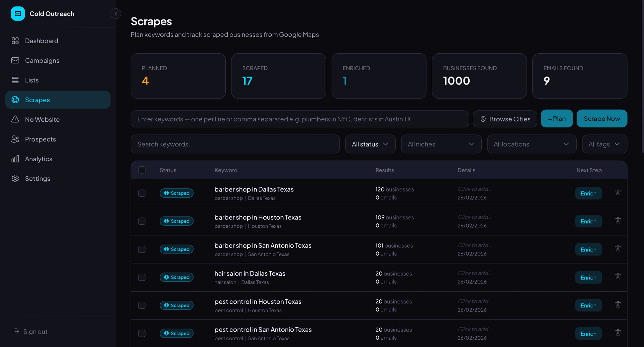The height and width of the screenshot is (347, 644).
Task: Open the Prospects section
Action: 40,139
